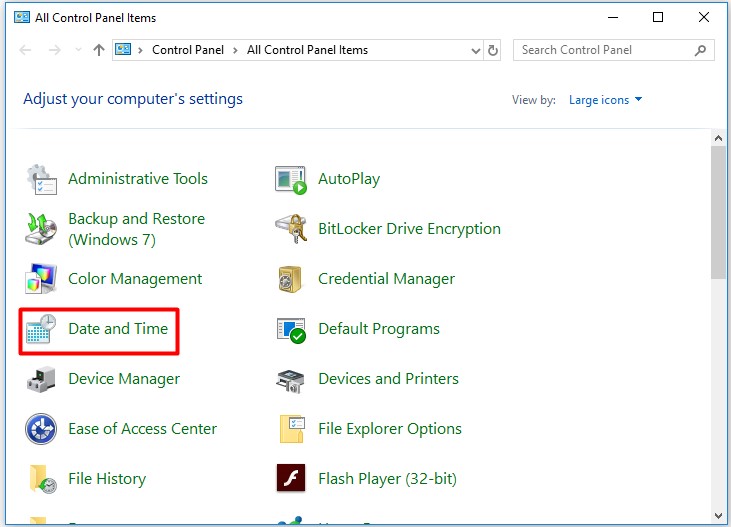Open Date and Time text link

pyautogui.click(x=118, y=329)
